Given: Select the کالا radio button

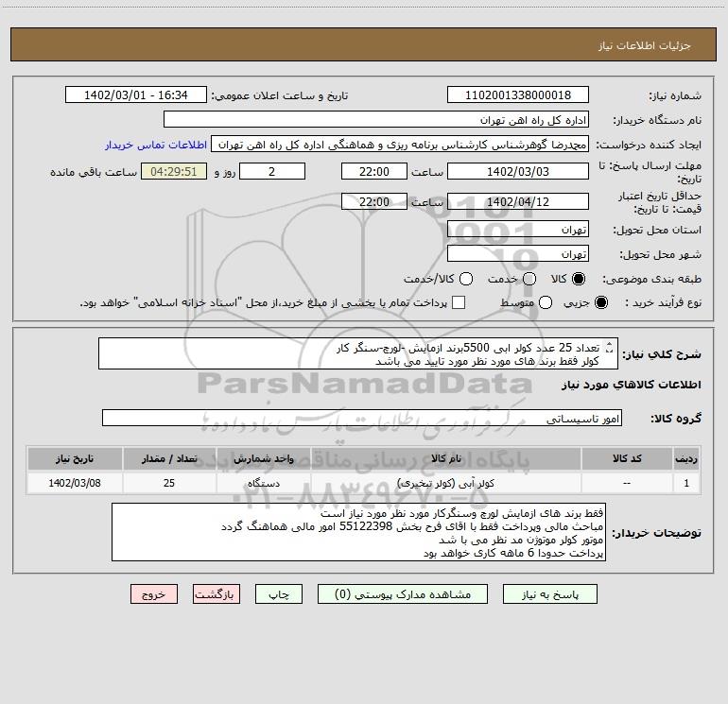Looking at the screenshot, I should (x=579, y=279).
